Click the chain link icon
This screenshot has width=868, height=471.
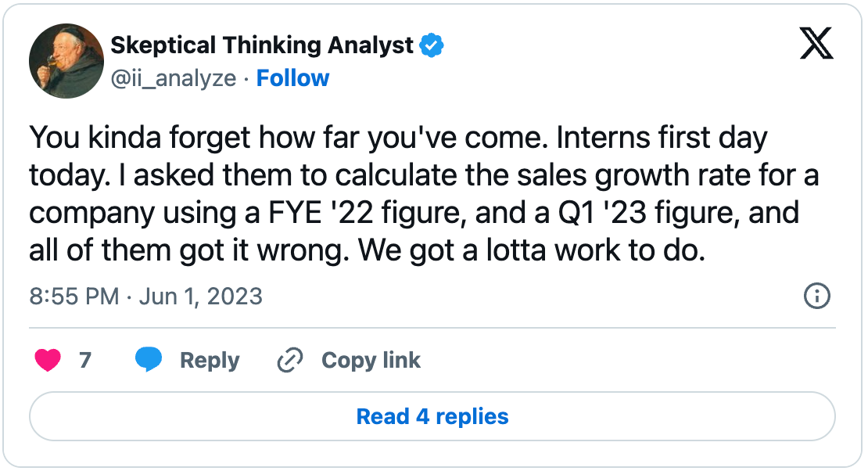pos(290,360)
